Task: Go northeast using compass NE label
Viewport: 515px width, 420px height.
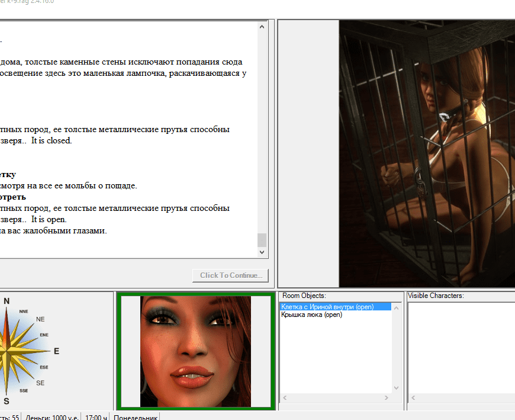Action: coord(40,319)
